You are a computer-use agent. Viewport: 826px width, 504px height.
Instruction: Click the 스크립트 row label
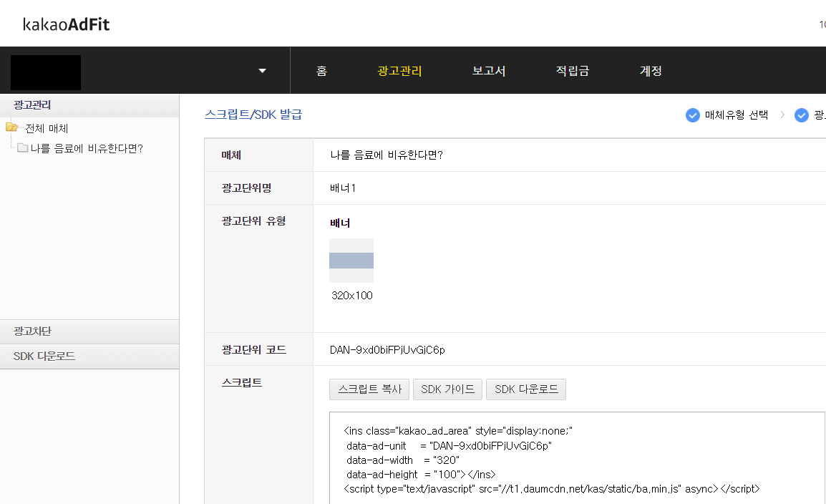click(x=242, y=382)
